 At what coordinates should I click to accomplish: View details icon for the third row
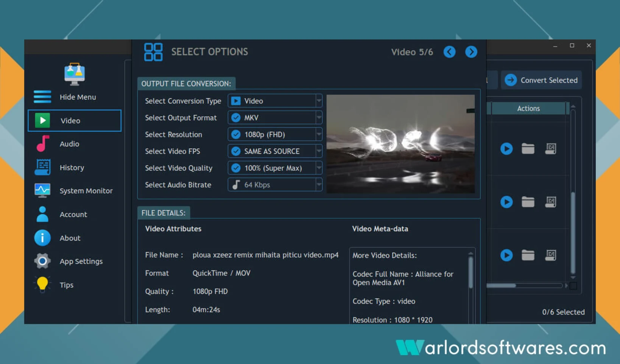[x=550, y=255]
